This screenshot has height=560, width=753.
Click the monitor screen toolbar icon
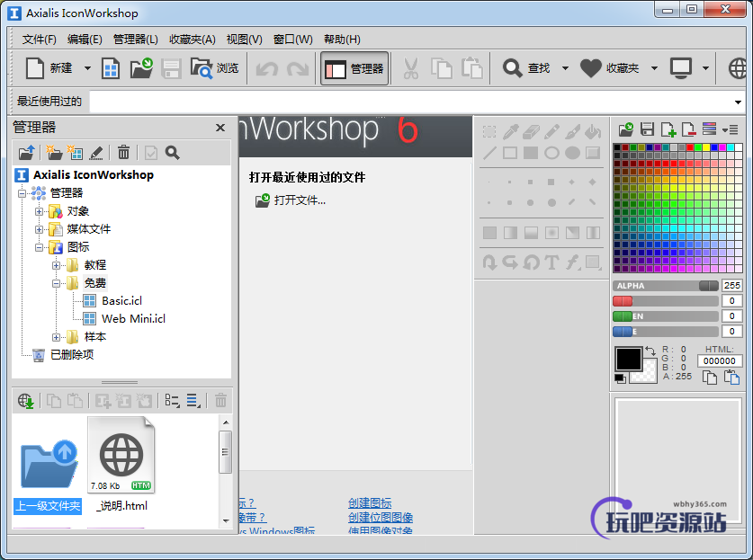point(681,68)
